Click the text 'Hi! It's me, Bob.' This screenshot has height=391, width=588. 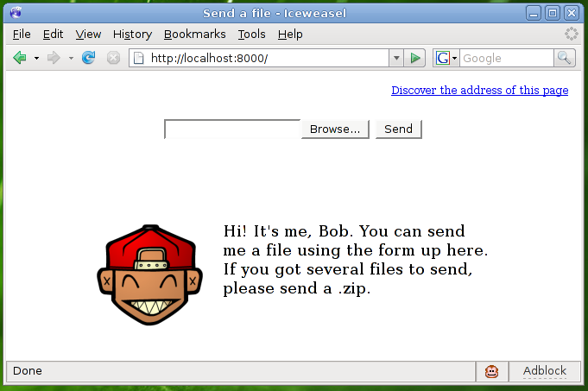tap(288, 231)
